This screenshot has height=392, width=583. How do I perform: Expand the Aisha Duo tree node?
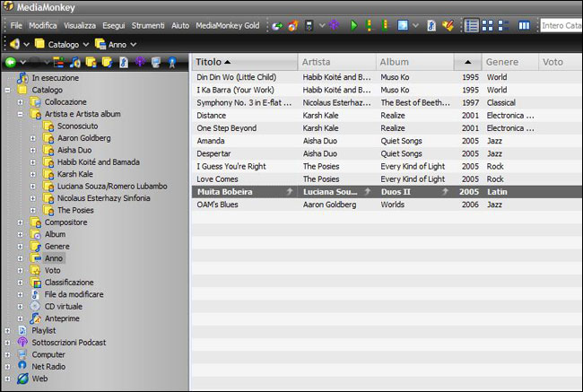(33, 150)
